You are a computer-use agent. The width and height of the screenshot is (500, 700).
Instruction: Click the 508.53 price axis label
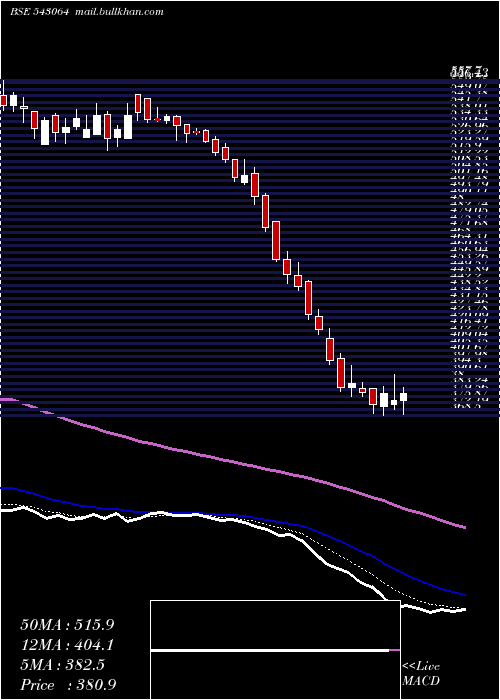pos(469,158)
